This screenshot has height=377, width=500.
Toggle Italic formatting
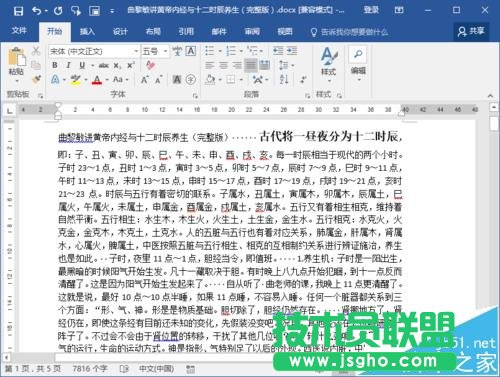68,65
